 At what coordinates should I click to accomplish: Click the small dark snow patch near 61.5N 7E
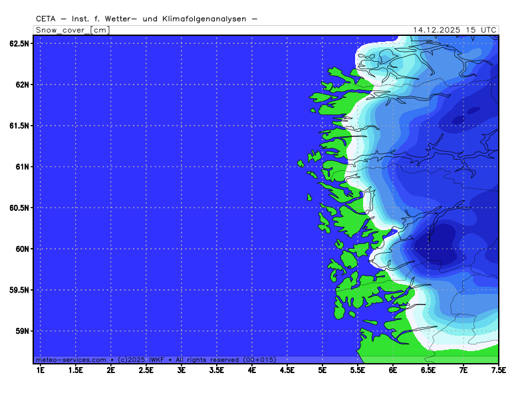point(459,120)
